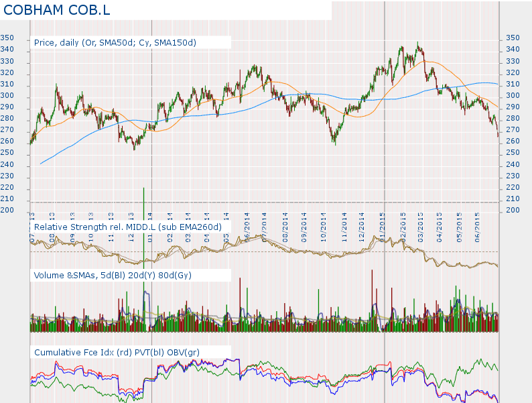Image resolution: width=532 pixels, height=403 pixels.
Task: Click the 04/2015 date label
Action: click(x=440, y=227)
